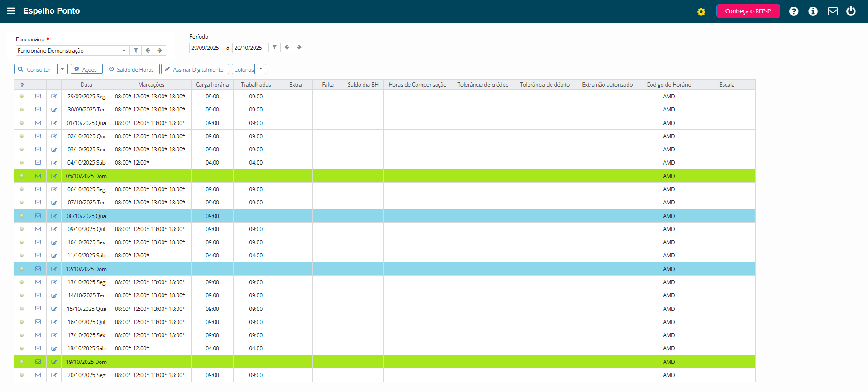Click the power logout icon
The image size is (868, 392).
click(x=851, y=11)
